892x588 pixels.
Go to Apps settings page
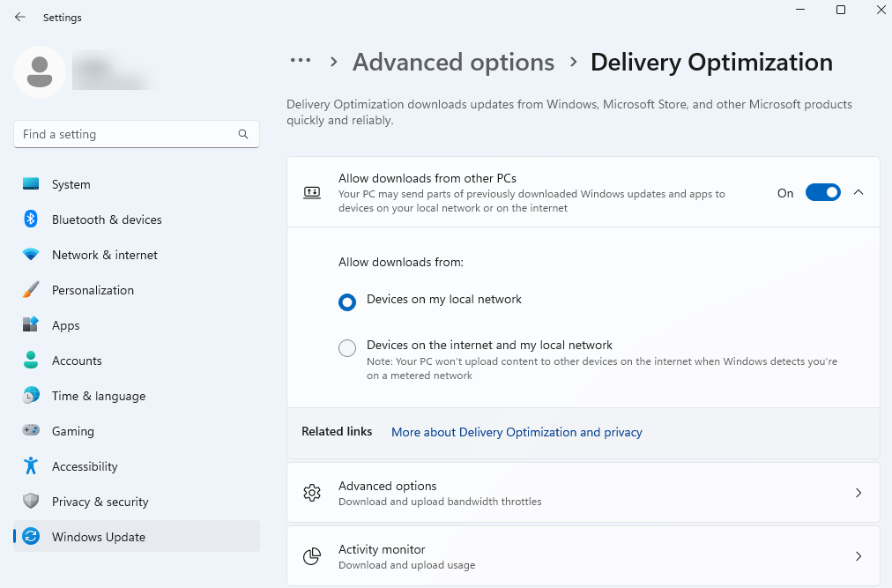(66, 325)
